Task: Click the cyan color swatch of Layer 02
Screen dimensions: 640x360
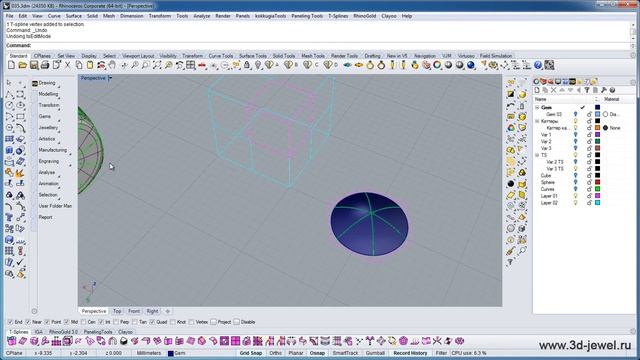Action: click(598, 202)
